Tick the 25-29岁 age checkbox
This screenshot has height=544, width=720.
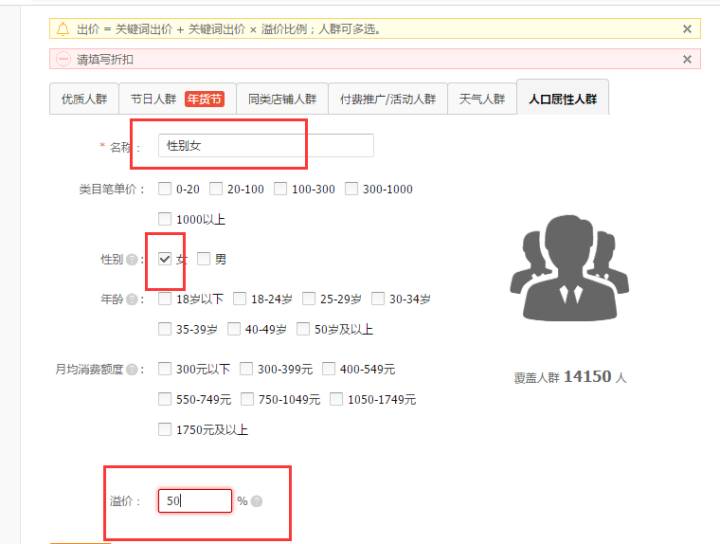coord(309,299)
